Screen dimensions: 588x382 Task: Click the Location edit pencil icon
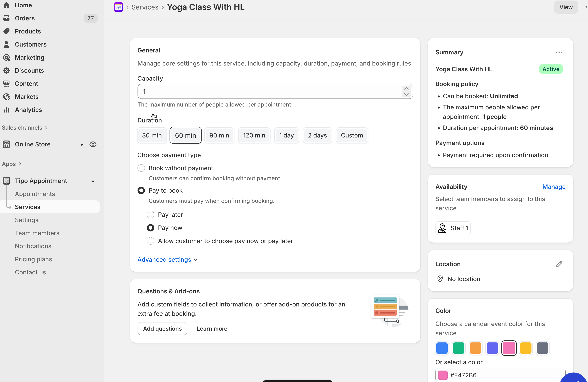point(559,264)
